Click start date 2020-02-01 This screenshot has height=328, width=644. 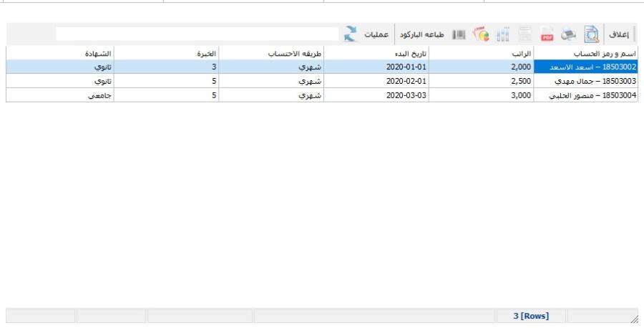376,81
